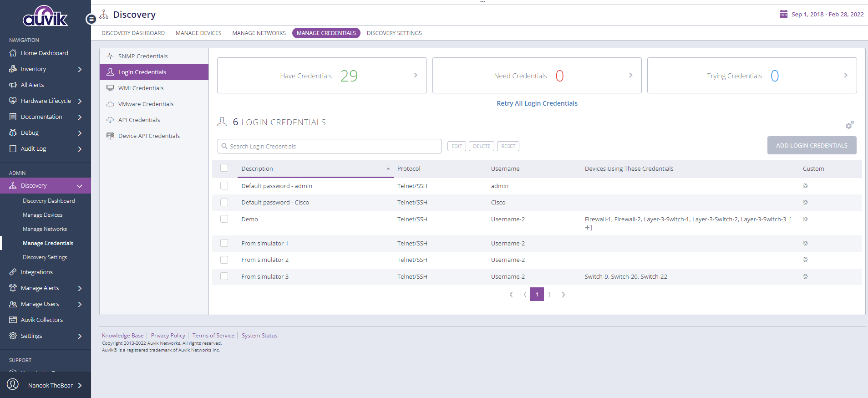Click the Auvik logo
The image size is (868, 398).
[x=45, y=16]
